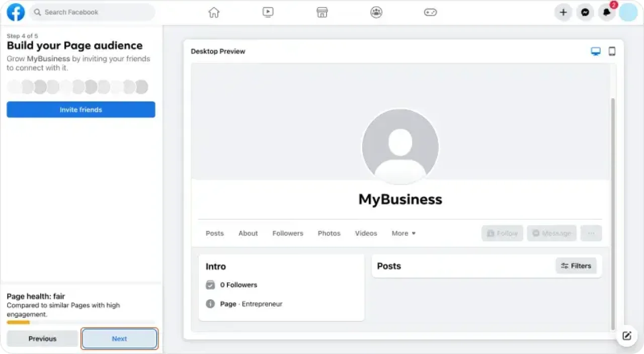The width and height of the screenshot is (644, 354).
Task: Click the Facebook logo
Action: pos(15,12)
